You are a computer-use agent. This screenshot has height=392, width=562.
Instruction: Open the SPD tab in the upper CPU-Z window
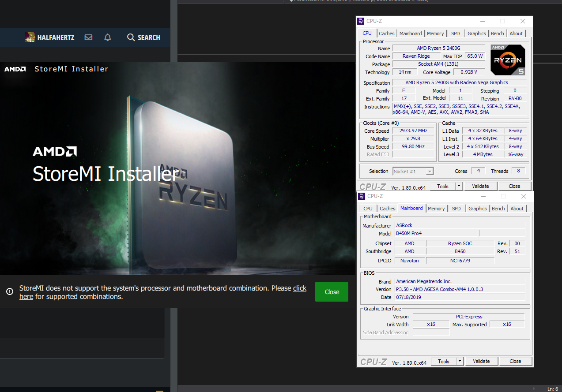pos(456,34)
